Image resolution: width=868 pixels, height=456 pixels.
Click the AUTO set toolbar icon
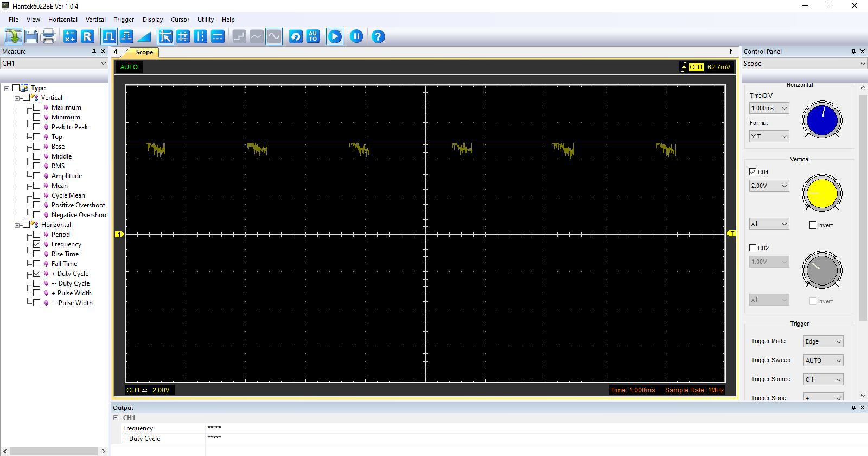click(313, 36)
